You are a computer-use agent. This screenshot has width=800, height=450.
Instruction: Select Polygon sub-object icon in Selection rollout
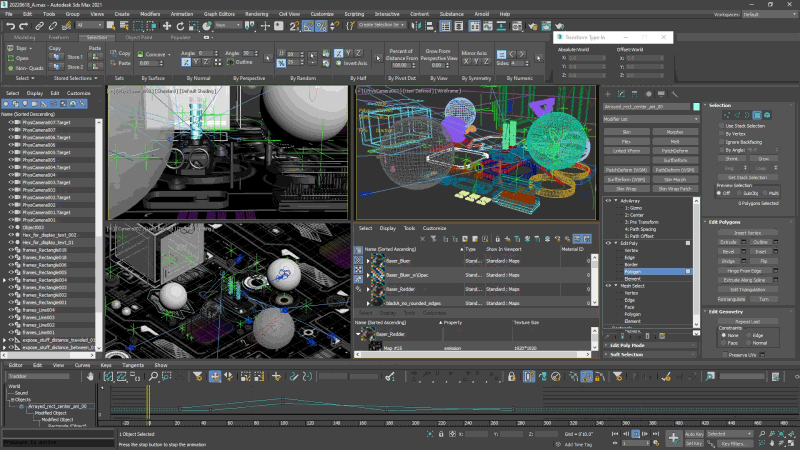point(757,115)
